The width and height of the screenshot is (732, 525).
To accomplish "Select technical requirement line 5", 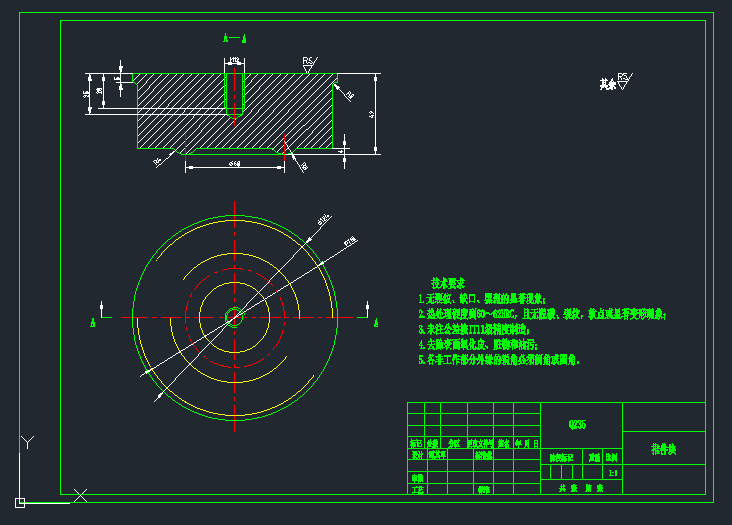I will pyautogui.click(x=499, y=360).
